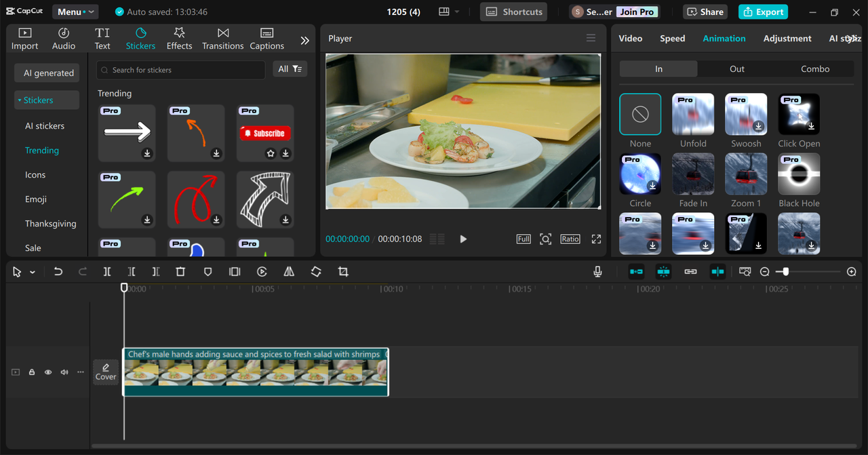Image resolution: width=868 pixels, height=455 pixels.
Task: Select AI stickers in the sidebar
Action: pos(45,125)
